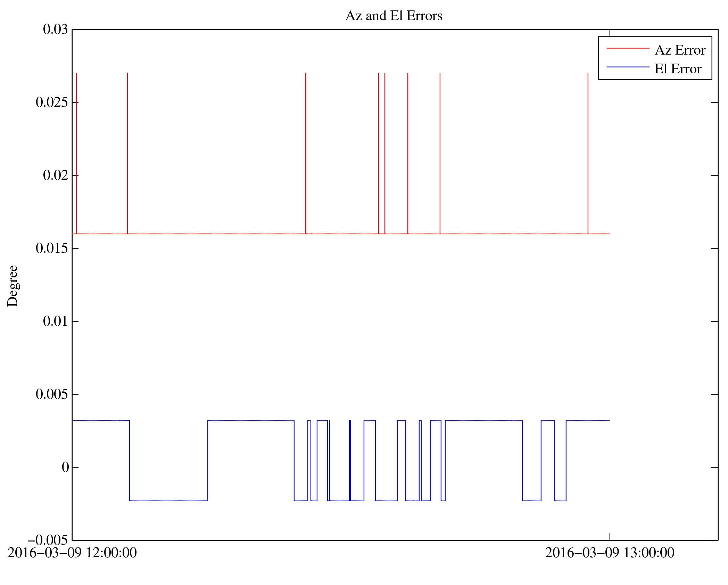Image resolution: width=728 pixels, height=585 pixels.
Task: Click the 0.02 y-axis tick label
Action: tap(55, 175)
